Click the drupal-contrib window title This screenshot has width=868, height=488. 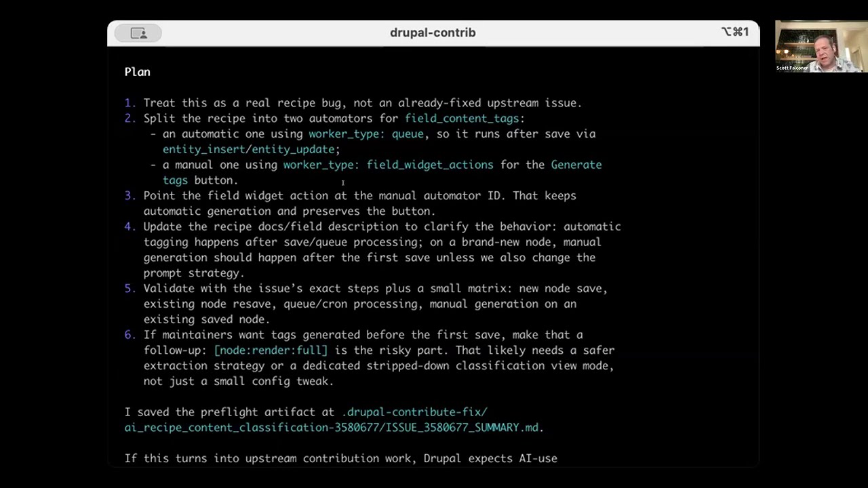point(433,33)
